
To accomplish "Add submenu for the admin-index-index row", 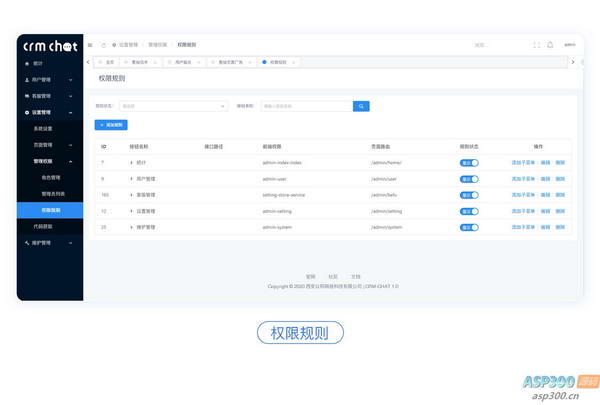I will pyautogui.click(x=523, y=163).
